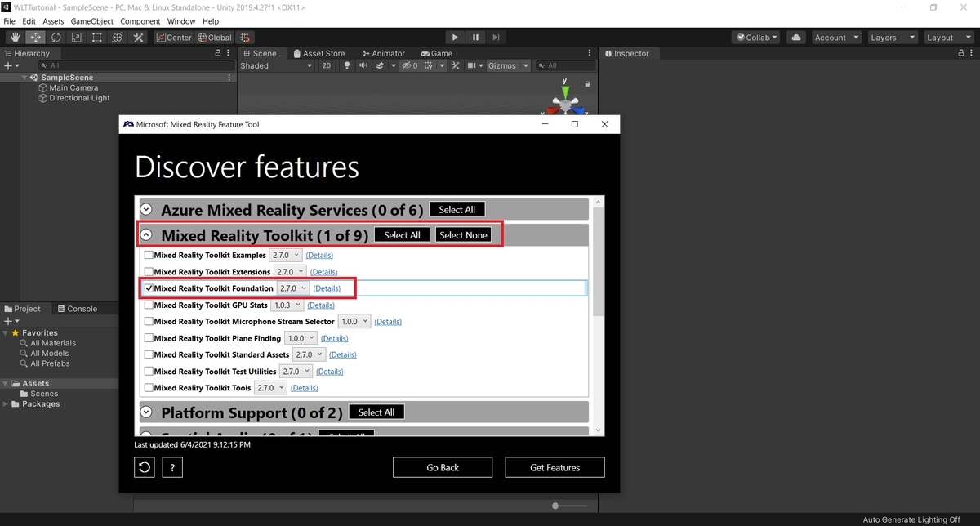Open the File menu

click(10, 21)
